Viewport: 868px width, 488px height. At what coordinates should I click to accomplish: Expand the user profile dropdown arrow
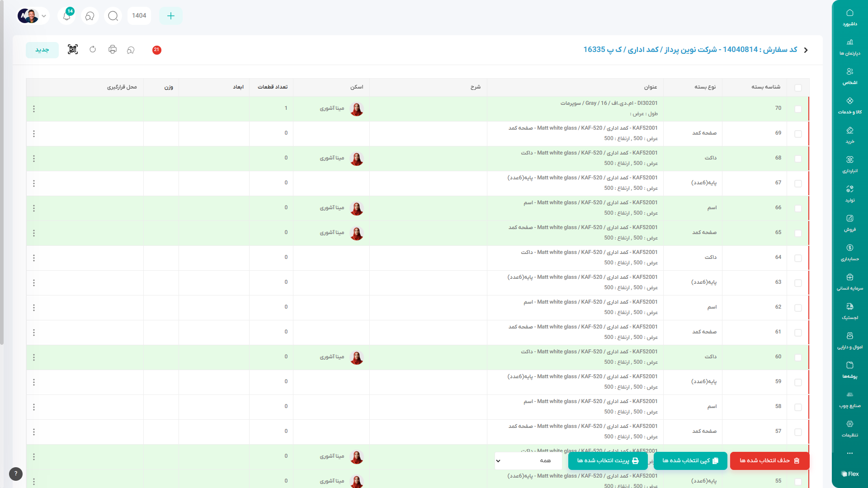44,16
